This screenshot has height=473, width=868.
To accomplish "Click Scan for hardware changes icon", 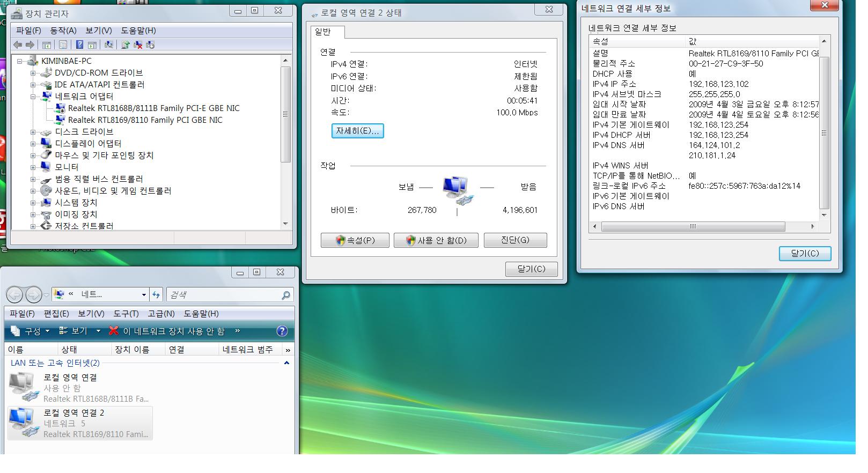I will pos(109,45).
